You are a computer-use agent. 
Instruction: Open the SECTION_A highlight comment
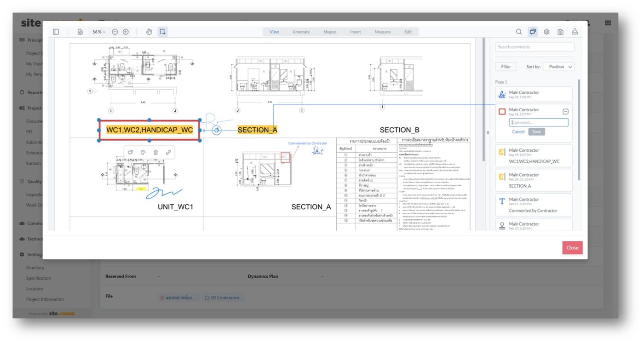point(534,180)
